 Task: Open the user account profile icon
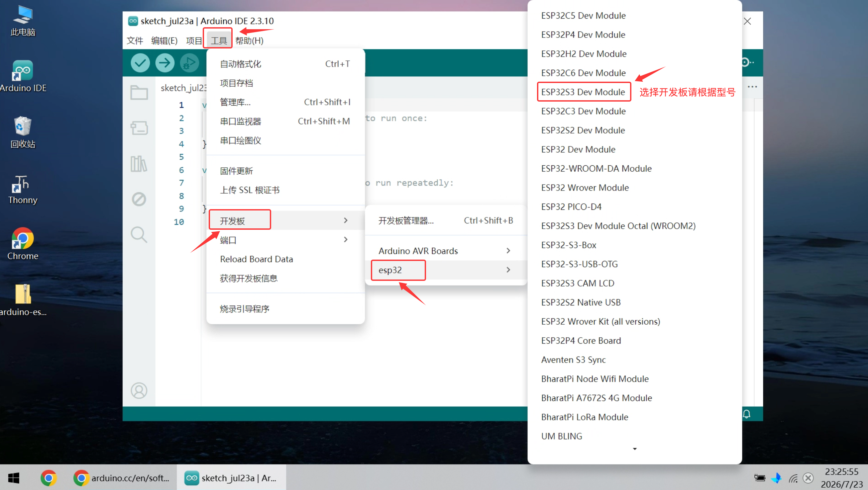click(139, 390)
